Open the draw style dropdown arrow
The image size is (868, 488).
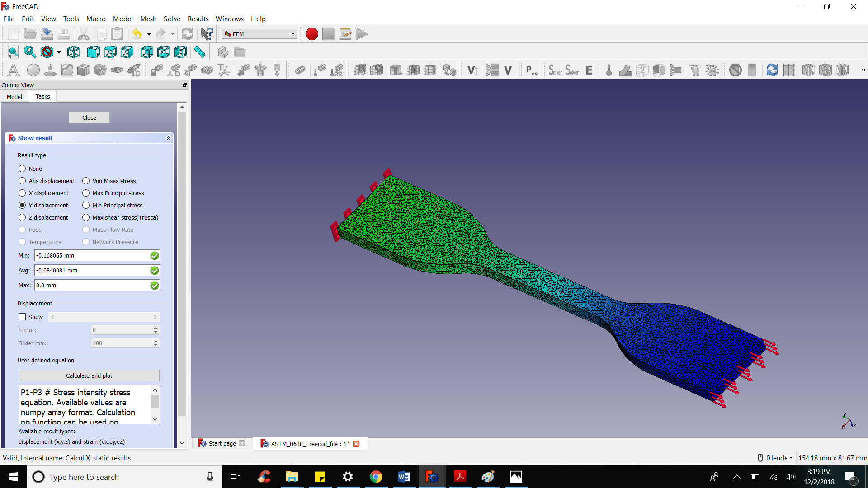(59, 52)
